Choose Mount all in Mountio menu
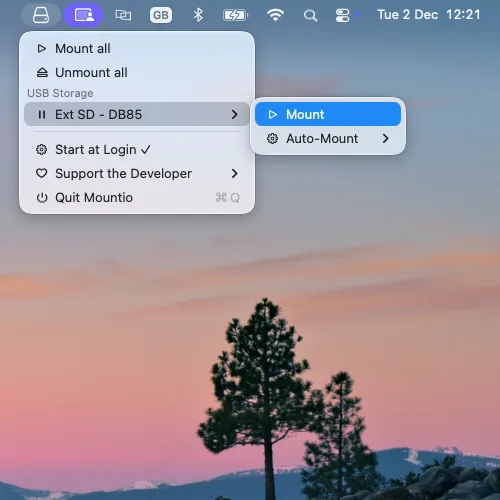The image size is (500, 500). [x=137, y=49]
